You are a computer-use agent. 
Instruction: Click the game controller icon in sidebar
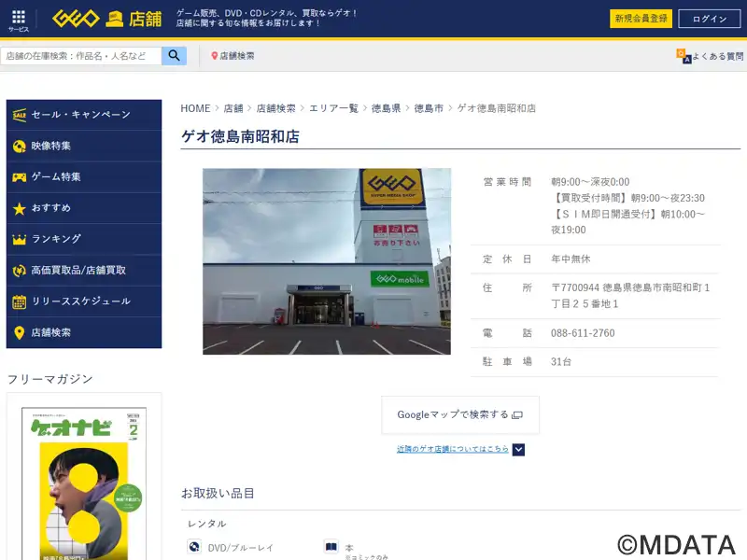tap(19, 176)
